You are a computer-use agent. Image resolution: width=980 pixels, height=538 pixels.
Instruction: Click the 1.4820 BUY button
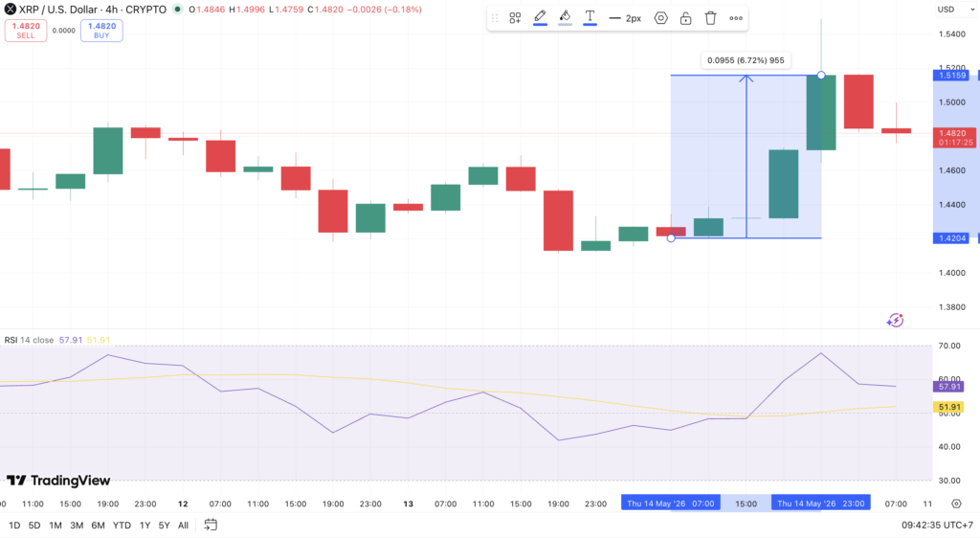coord(101,30)
